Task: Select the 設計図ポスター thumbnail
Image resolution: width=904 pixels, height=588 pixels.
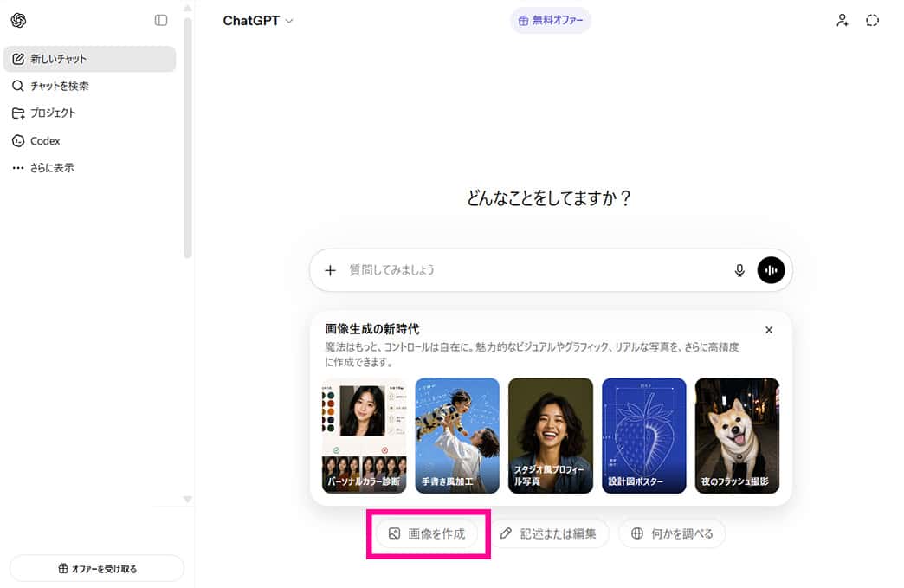Action: [644, 436]
